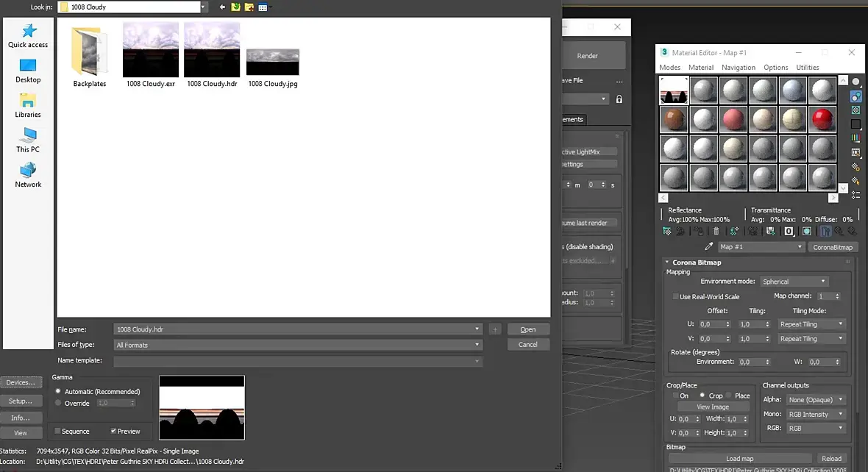The image size is (868, 472).
Task: Click Reset Map trash can icon
Action: click(716, 232)
